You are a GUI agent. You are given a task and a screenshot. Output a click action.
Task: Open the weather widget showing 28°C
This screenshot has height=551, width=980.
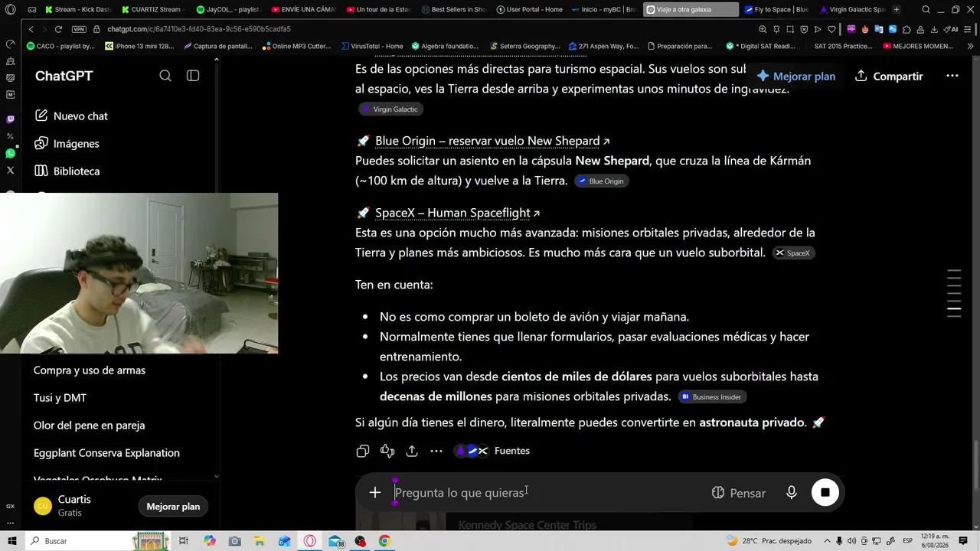768,541
